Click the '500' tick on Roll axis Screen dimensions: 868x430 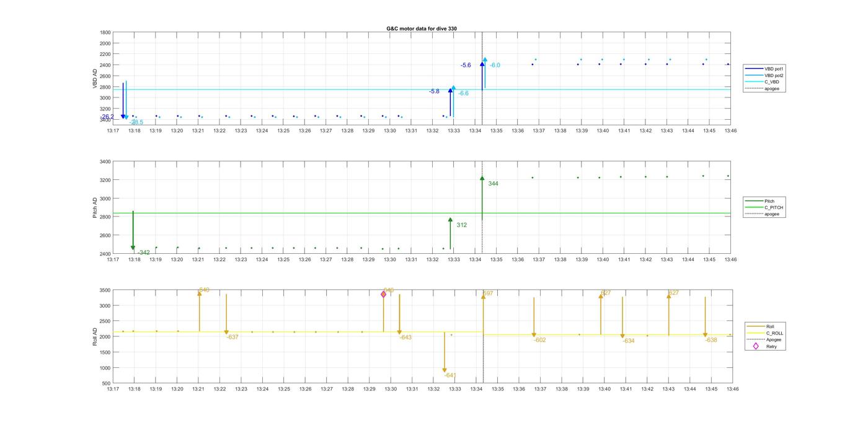[107, 383]
